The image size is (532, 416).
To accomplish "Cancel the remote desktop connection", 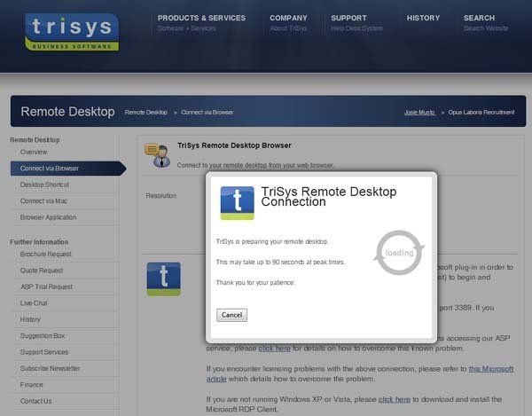I will [231, 315].
